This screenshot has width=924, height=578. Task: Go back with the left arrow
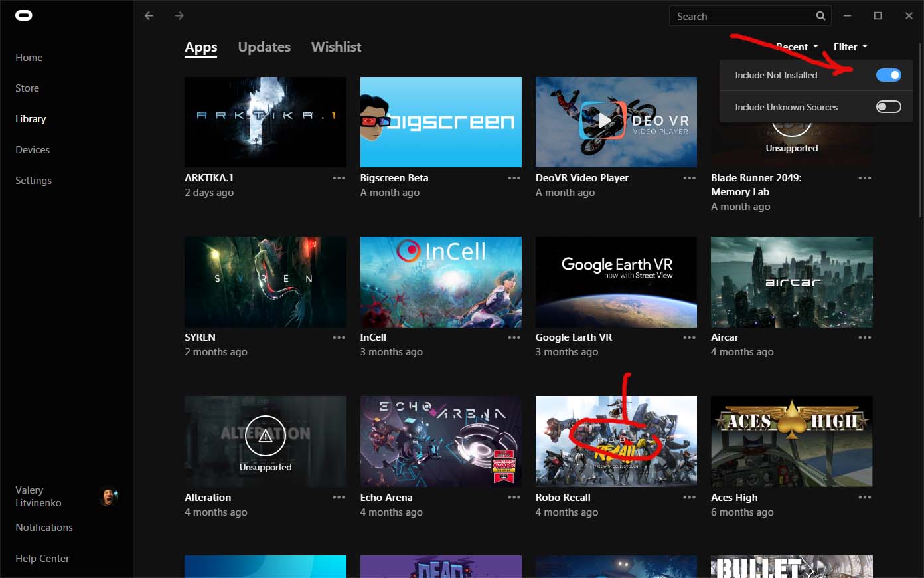coord(149,15)
